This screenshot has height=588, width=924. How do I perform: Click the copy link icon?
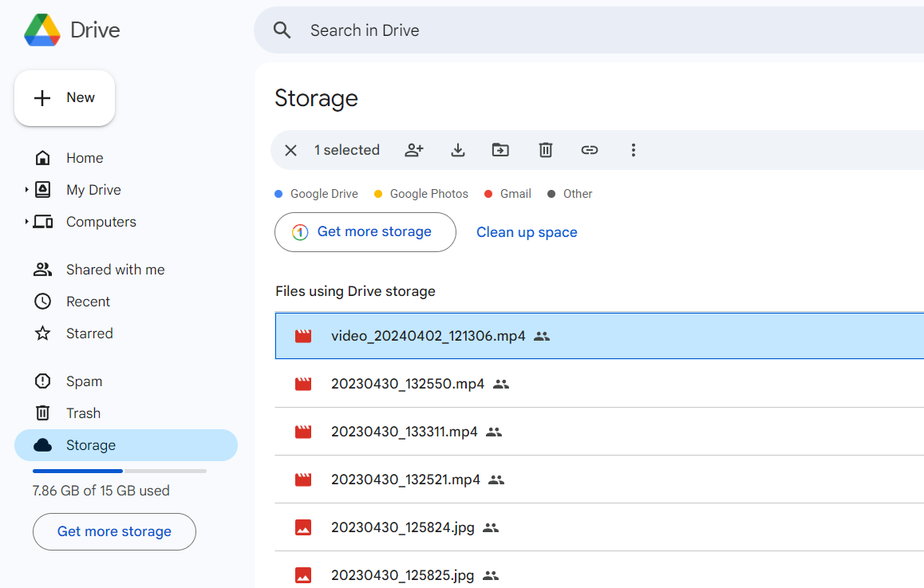[589, 150]
